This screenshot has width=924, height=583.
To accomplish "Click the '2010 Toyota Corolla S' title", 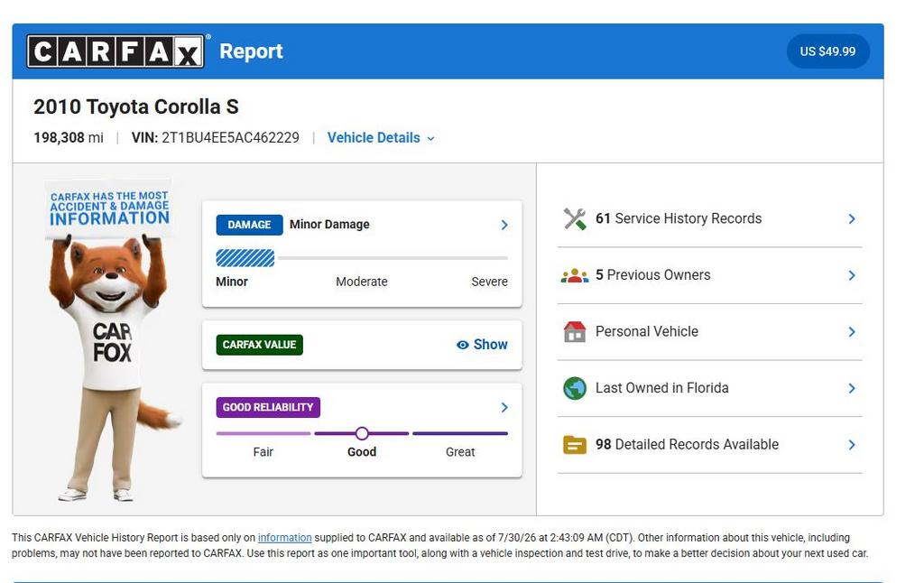I will click(136, 106).
